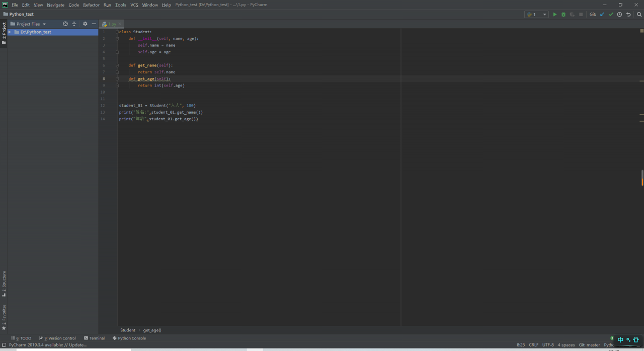Toggle the 2: Favorites tool window tab
This screenshot has width=644, height=351.
[x=4, y=317]
